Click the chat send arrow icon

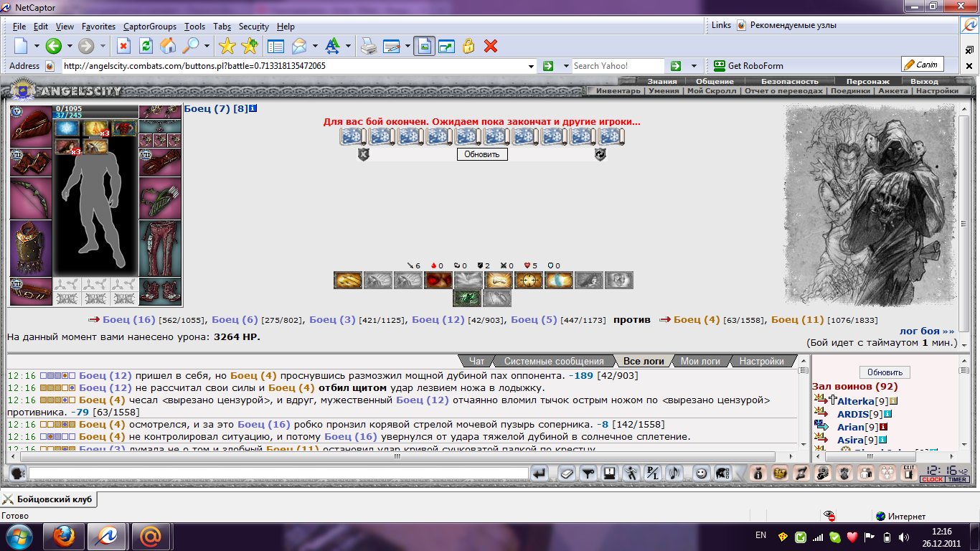[x=540, y=473]
